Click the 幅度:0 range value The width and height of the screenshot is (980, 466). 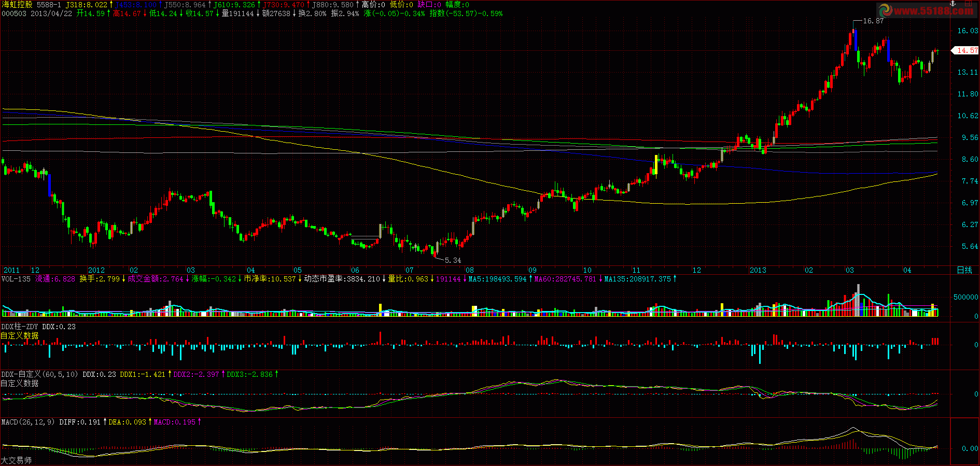coord(457,5)
